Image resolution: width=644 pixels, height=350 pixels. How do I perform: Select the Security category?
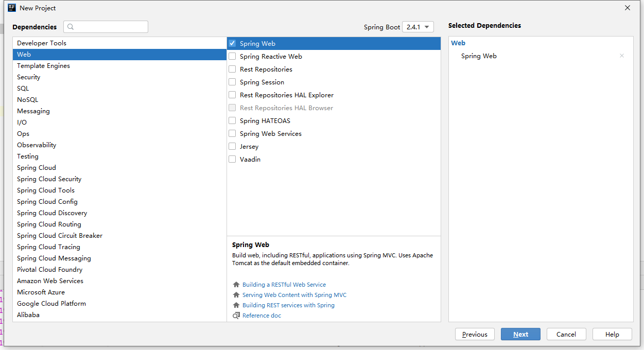coord(29,77)
